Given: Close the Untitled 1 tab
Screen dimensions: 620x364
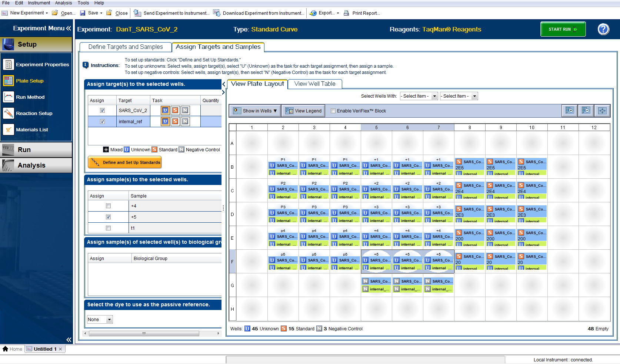Looking at the screenshot, I should 60,349.
